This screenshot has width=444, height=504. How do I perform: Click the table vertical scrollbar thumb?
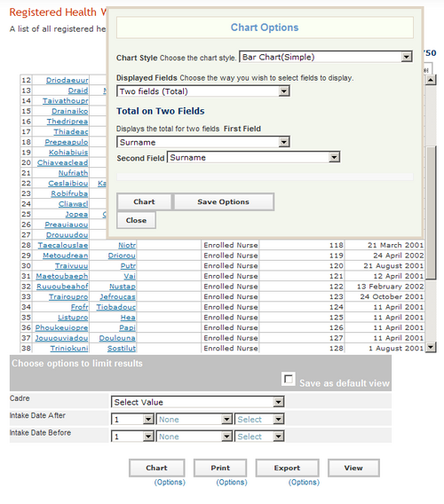pos(431,212)
